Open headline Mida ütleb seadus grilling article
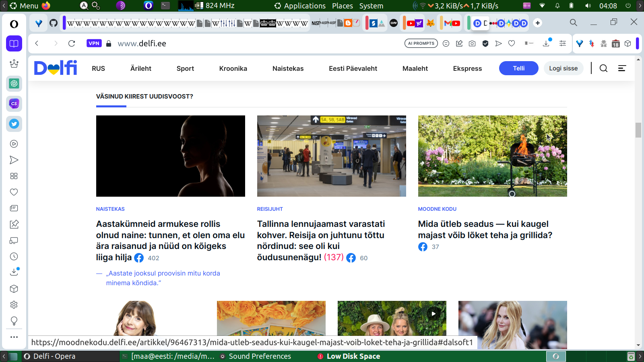 (x=485, y=229)
